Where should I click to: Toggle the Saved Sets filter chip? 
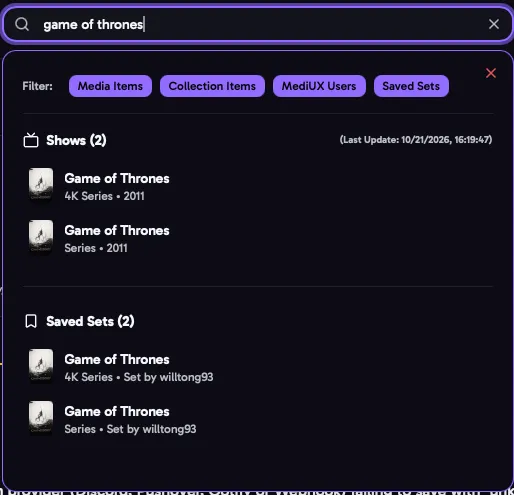pyautogui.click(x=411, y=86)
